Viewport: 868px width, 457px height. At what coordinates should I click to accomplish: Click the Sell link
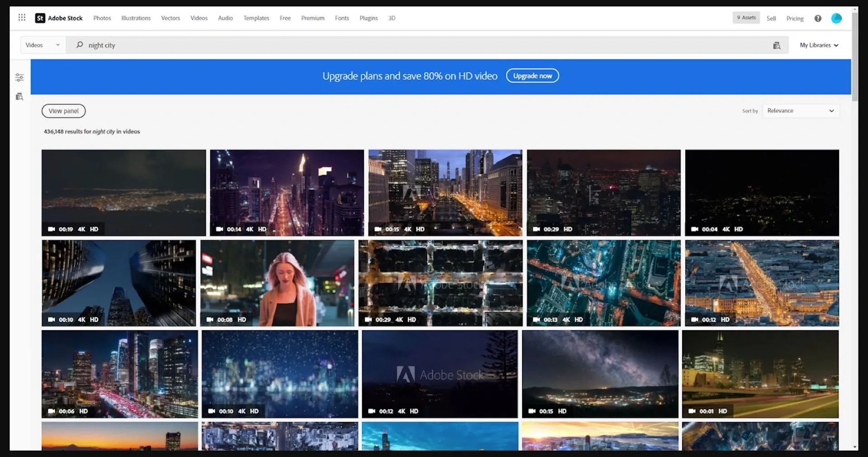[x=771, y=19]
